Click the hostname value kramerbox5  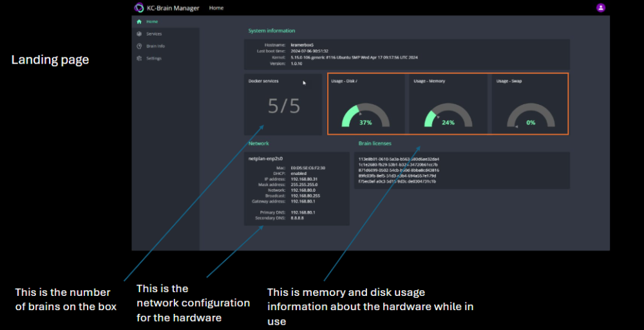tap(302, 45)
